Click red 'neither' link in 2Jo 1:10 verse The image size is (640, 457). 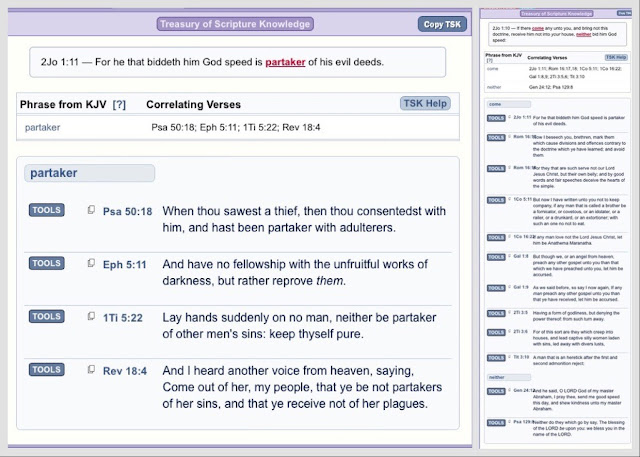pyautogui.click(x=583, y=34)
